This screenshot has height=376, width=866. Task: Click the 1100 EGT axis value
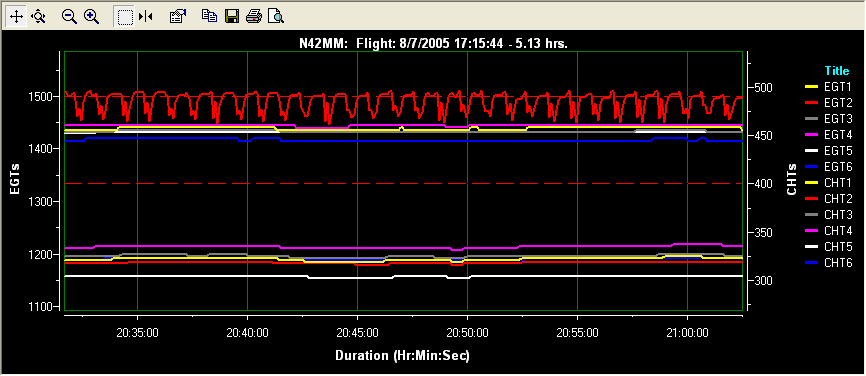coord(40,307)
